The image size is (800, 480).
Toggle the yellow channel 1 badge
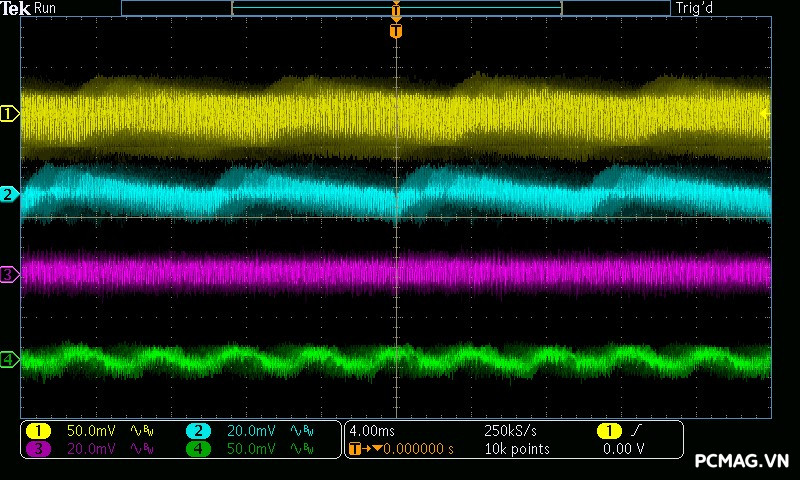point(38,430)
